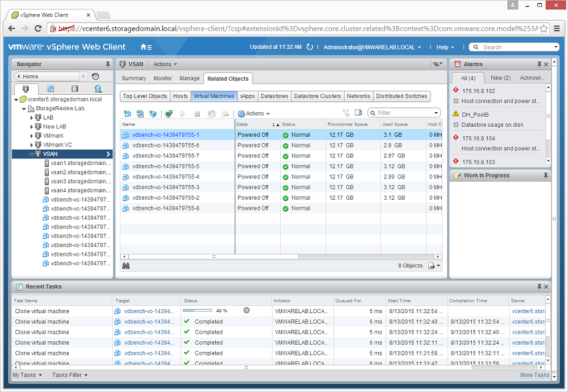
Task: Open the Administrator@VMWARELAB.LOCAL user dropdown
Action: (372, 47)
